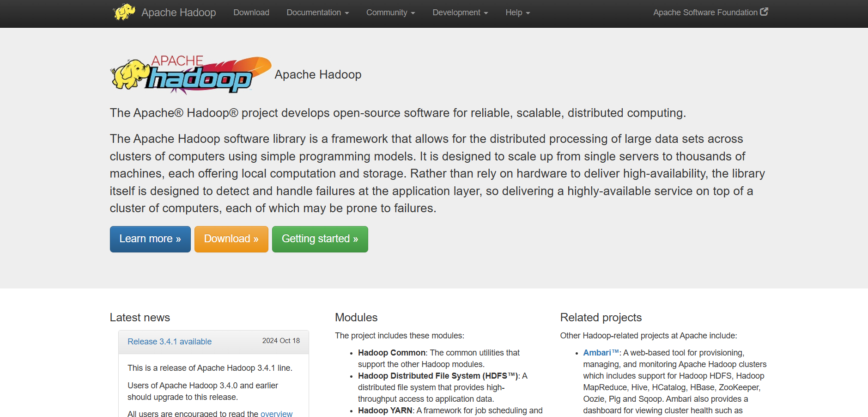
Task: Click the Hadoop elephant icon in navbar
Action: click(x=124, y=12)
